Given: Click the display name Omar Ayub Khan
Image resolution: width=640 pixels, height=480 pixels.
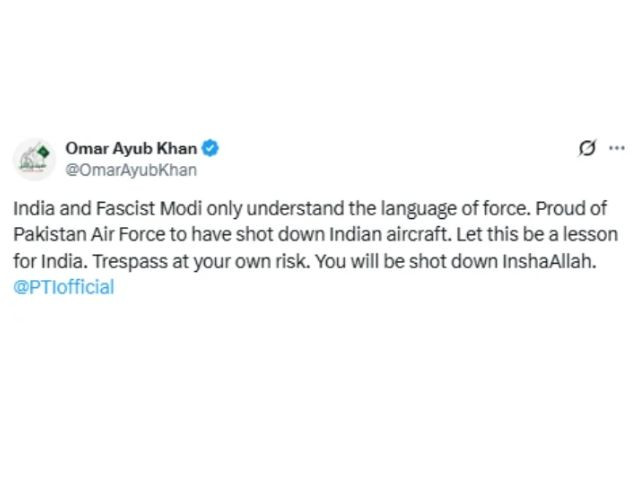Looking at the screenshot, I should tap(131, 148).
